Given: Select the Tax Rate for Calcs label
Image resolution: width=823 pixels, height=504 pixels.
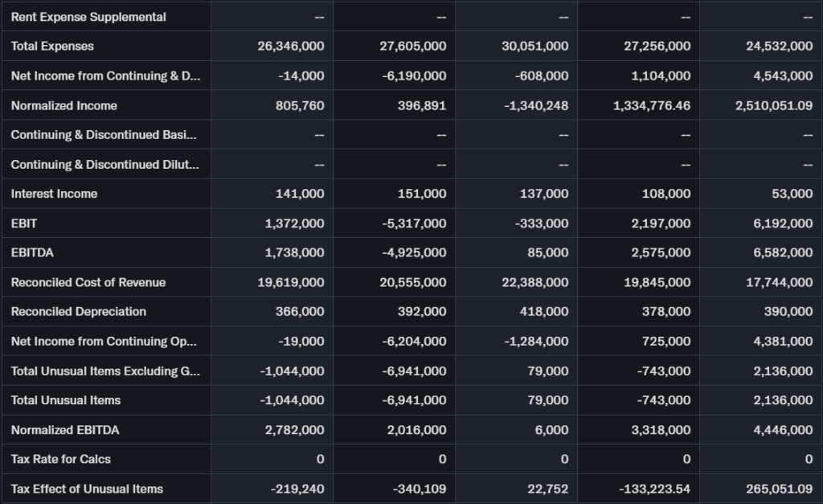Looking at the screenshot, I should (x=61, y=459).
